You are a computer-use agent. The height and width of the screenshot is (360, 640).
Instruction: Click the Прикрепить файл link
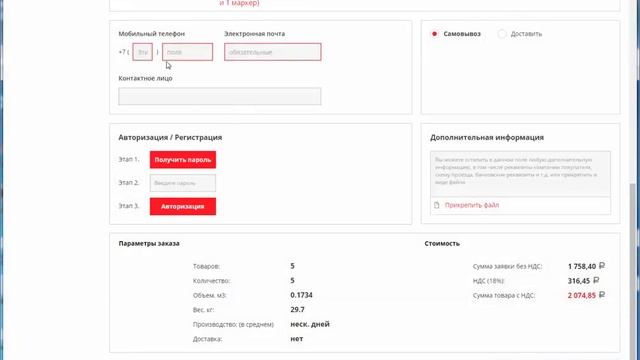[472, 205]
